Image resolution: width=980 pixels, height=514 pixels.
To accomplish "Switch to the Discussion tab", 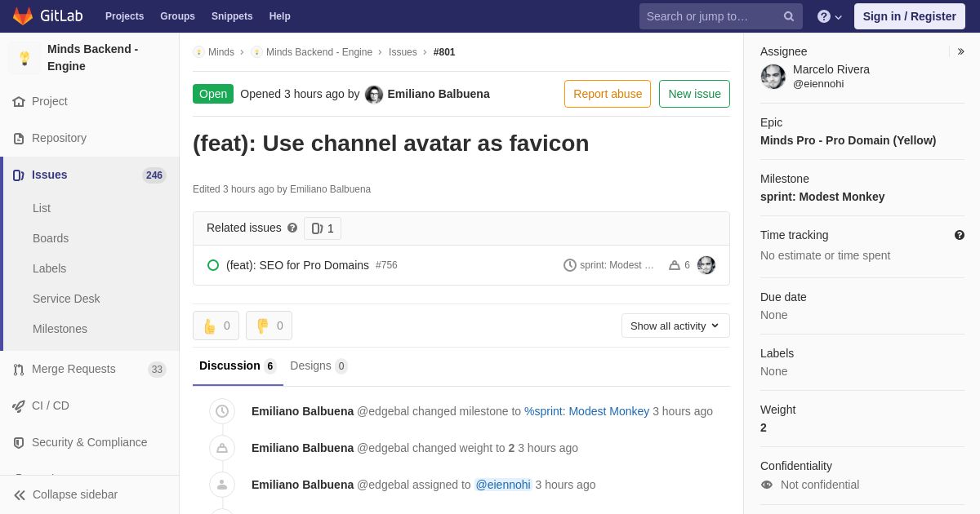I will (x=238, y=366).
